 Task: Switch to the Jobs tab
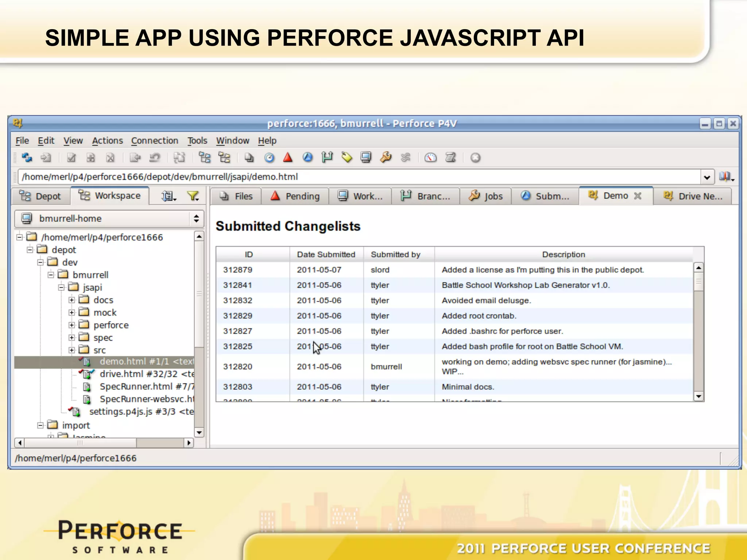(485, 196)
